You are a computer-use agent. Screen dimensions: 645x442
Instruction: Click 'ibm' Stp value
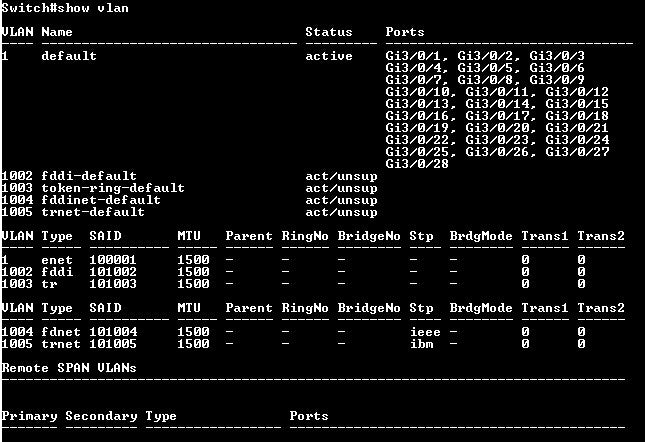421,344
